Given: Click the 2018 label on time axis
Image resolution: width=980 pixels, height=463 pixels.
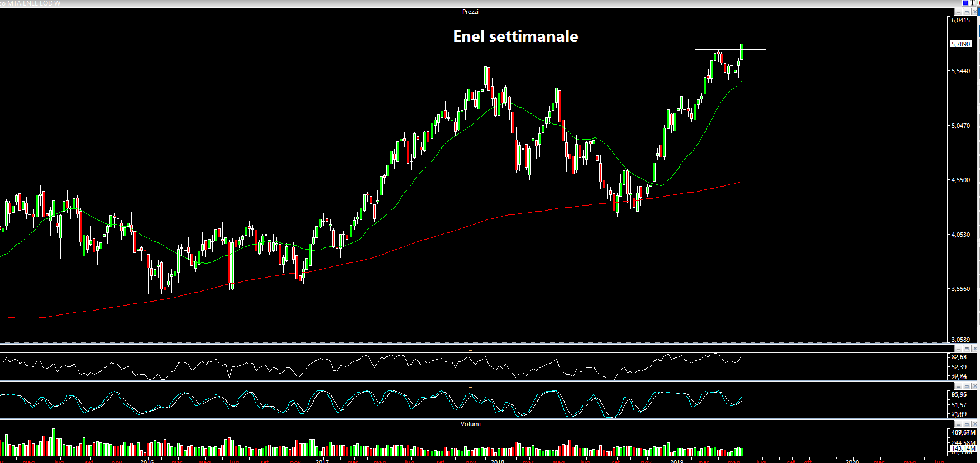Looking at the screenshot, I should (x=497, y=461).
